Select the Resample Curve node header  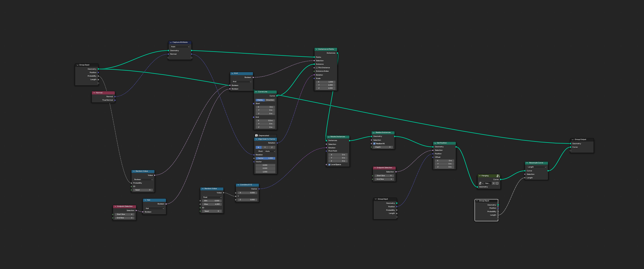[536, 163]
